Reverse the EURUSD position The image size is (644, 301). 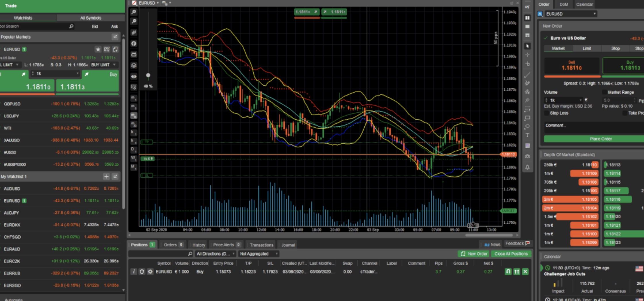[508, 272]
